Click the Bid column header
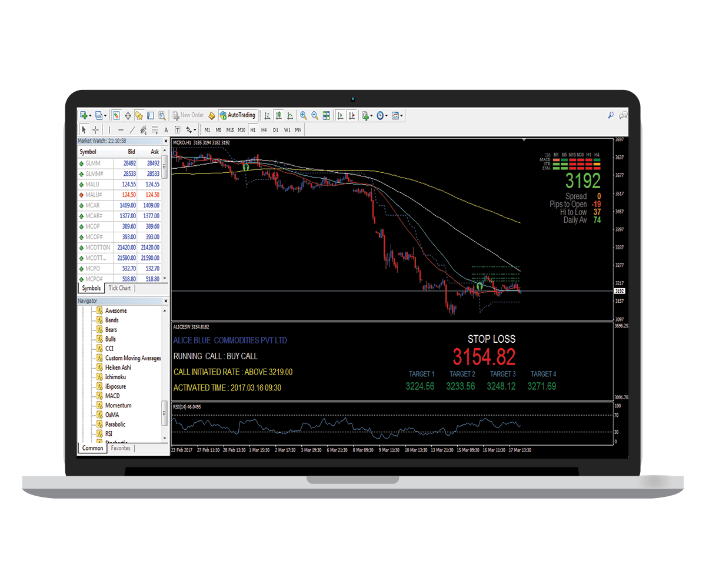The width and height of the screenshot is (706, 588). [x=125, y=152]
